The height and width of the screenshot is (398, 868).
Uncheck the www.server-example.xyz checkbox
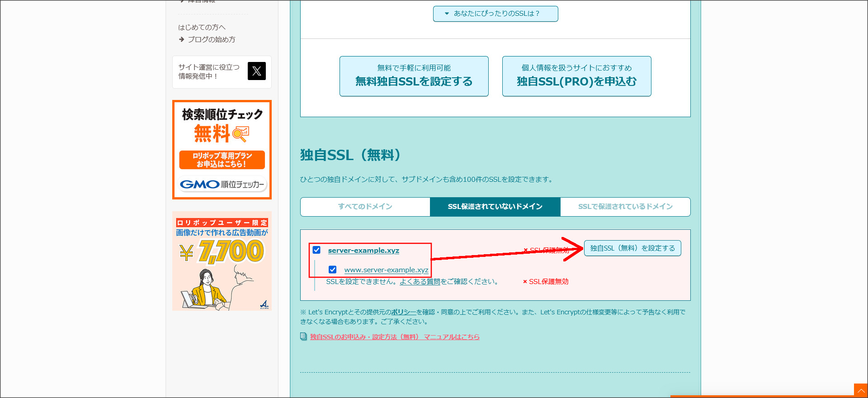[333, 270]
